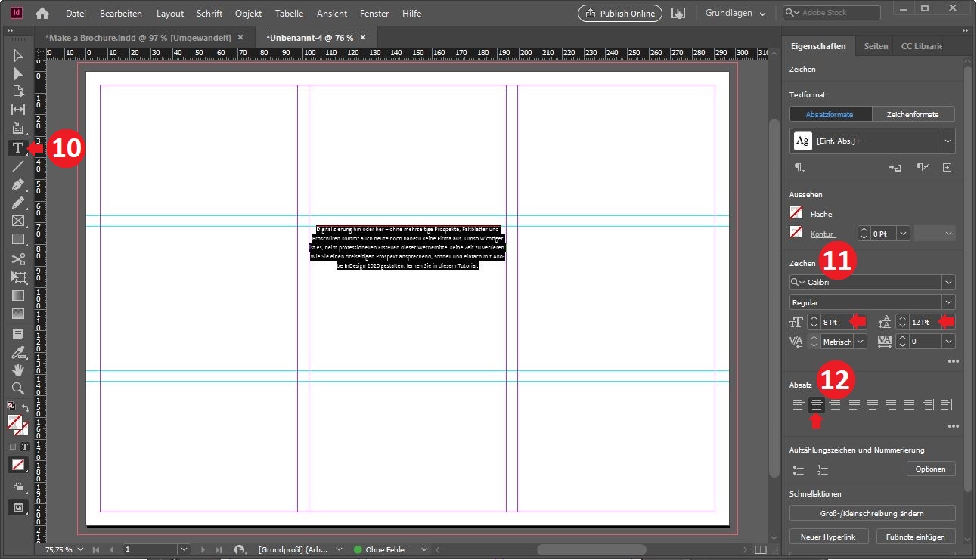Viewport: 977px width, 560px height.
Task: Select the Line tool
Action: click(x=18, y=166)
